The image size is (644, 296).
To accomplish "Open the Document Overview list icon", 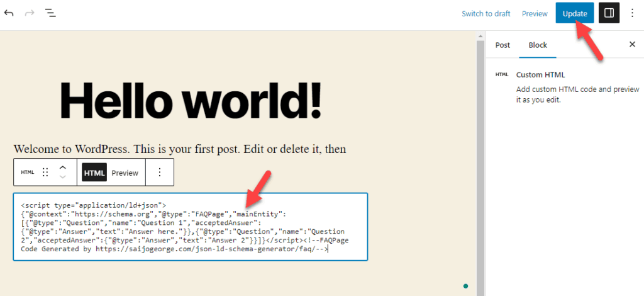I will click(50, 13).
